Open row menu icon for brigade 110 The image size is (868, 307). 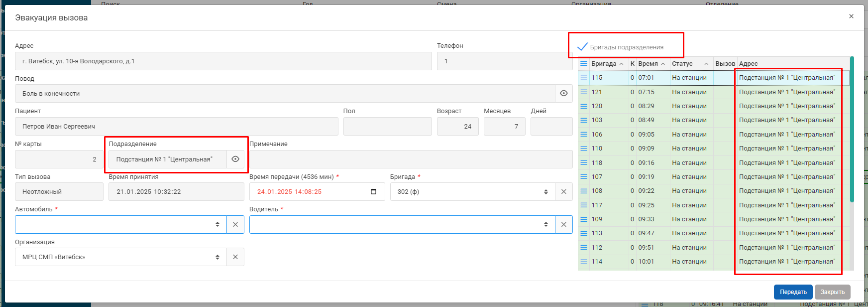(x=584, y=149)
